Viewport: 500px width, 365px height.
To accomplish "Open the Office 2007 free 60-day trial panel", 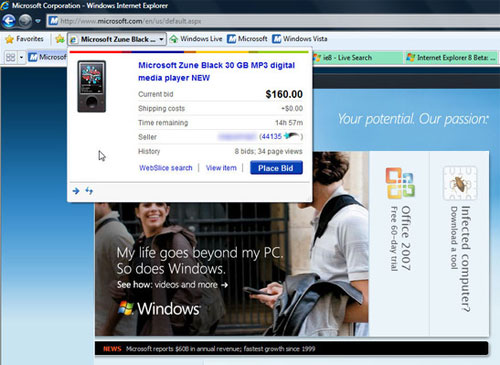I will pyautogui.click(x=399, y=243).
